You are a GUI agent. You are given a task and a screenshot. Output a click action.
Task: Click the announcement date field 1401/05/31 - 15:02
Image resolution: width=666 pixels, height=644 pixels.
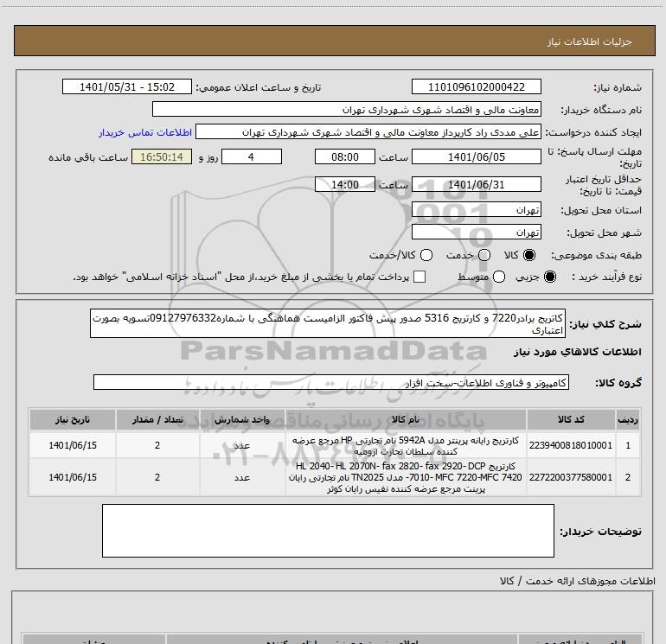(x=127, y=87)
